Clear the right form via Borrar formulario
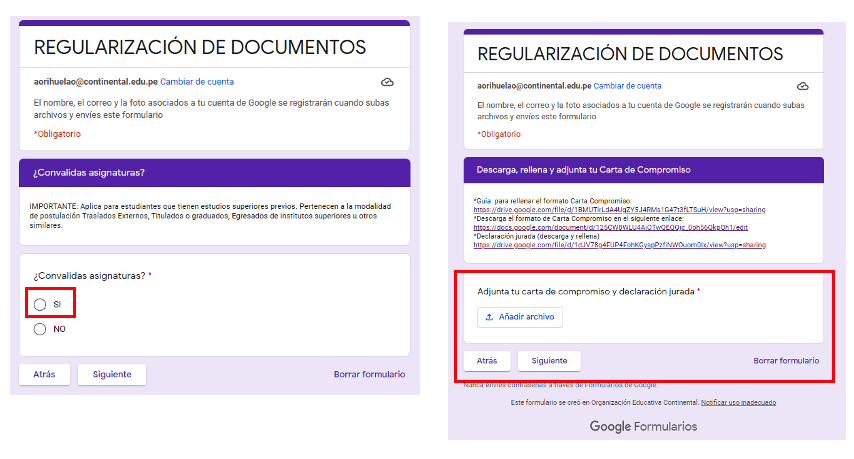 786,361
